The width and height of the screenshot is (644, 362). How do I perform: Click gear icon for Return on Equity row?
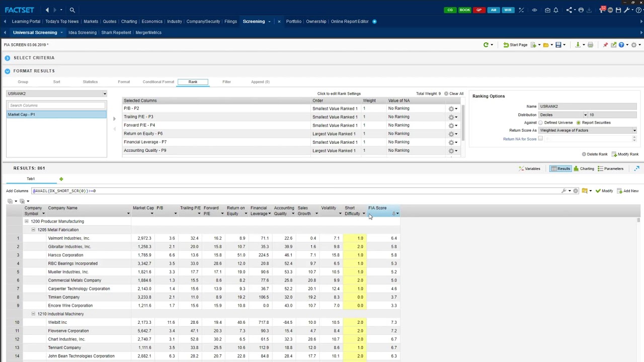[x=451, y=134]
